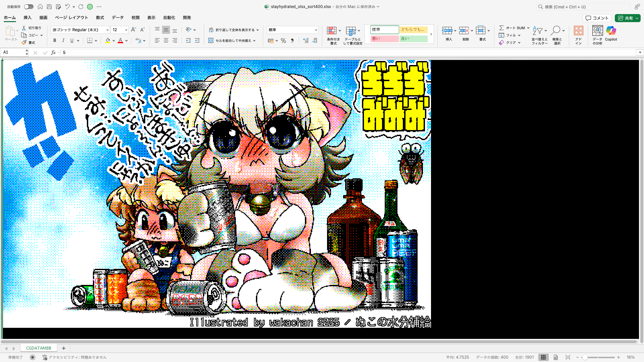Image resolution: width=644 pixels, height=362 pixels.
Task: Click the Home icon in title bar
Action: click(40, 7)
